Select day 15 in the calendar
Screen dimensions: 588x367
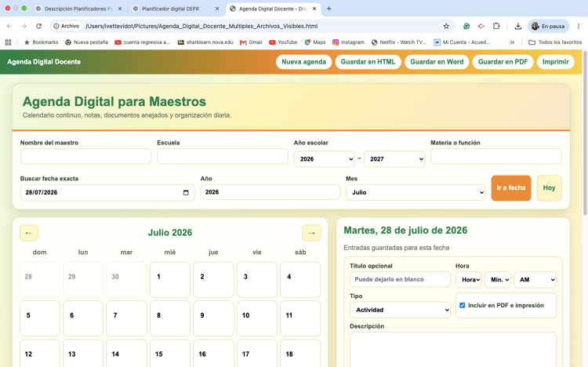170,353
